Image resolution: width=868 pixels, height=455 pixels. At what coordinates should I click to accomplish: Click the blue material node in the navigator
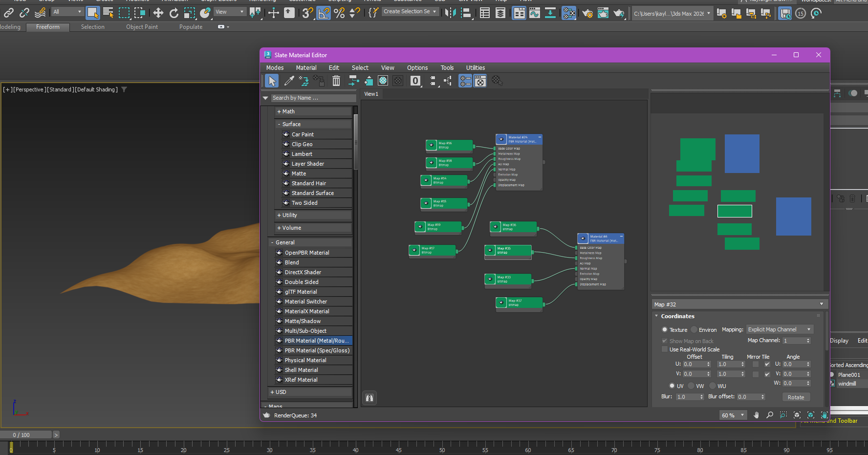pos(742,153)
